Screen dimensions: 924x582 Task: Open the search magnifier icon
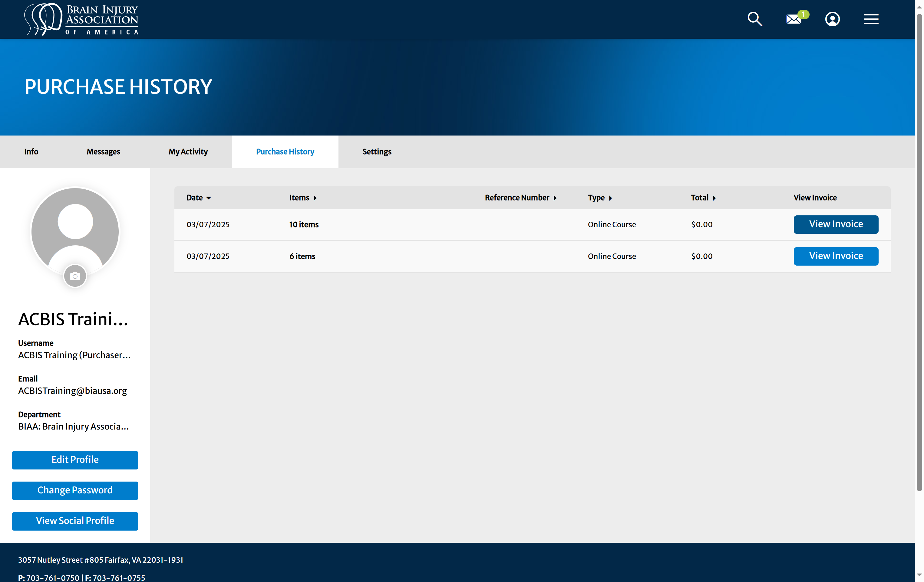tap(755, 19)
